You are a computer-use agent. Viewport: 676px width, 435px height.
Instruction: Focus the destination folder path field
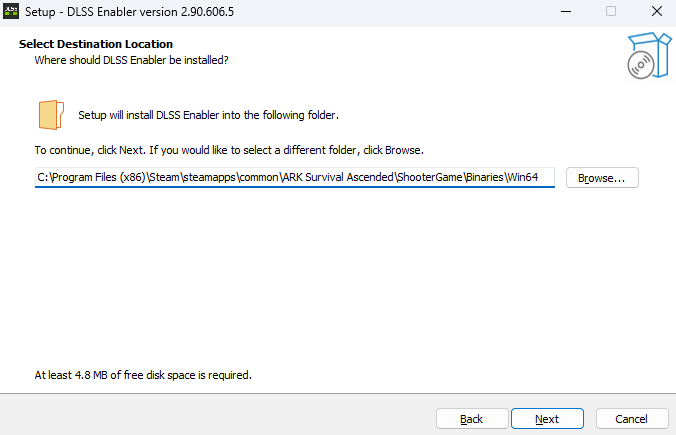coord(294,178)
